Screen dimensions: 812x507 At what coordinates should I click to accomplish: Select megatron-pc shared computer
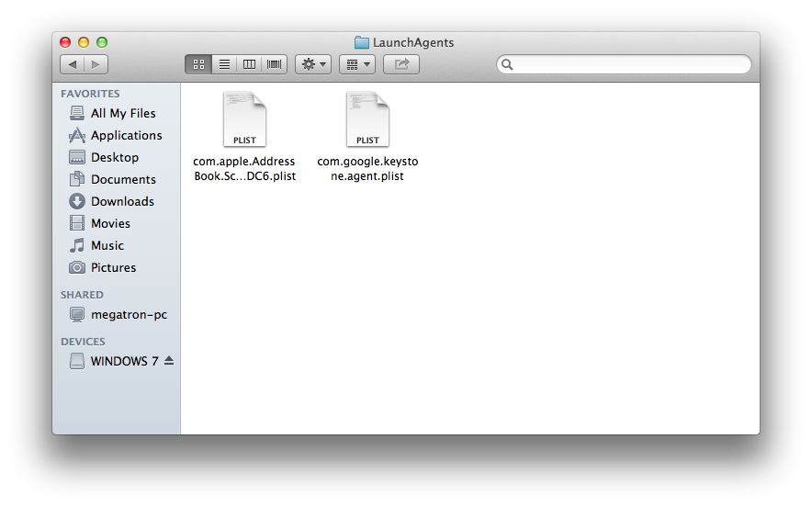click(118, 314)
